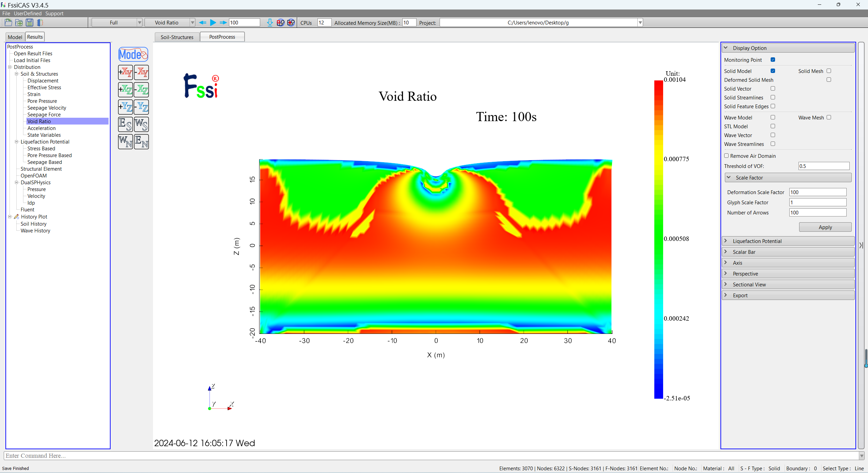Switch to the Soil-Structures tab
This screenshot has width=868, height=473.
177,37
